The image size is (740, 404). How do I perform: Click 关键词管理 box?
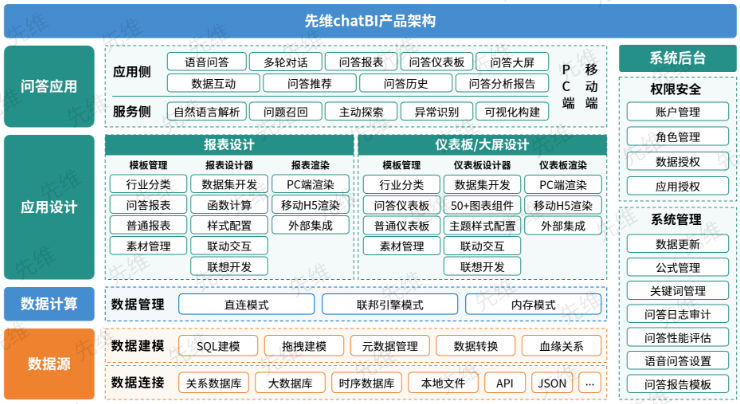pyautogui.click(x=678, y=291)
